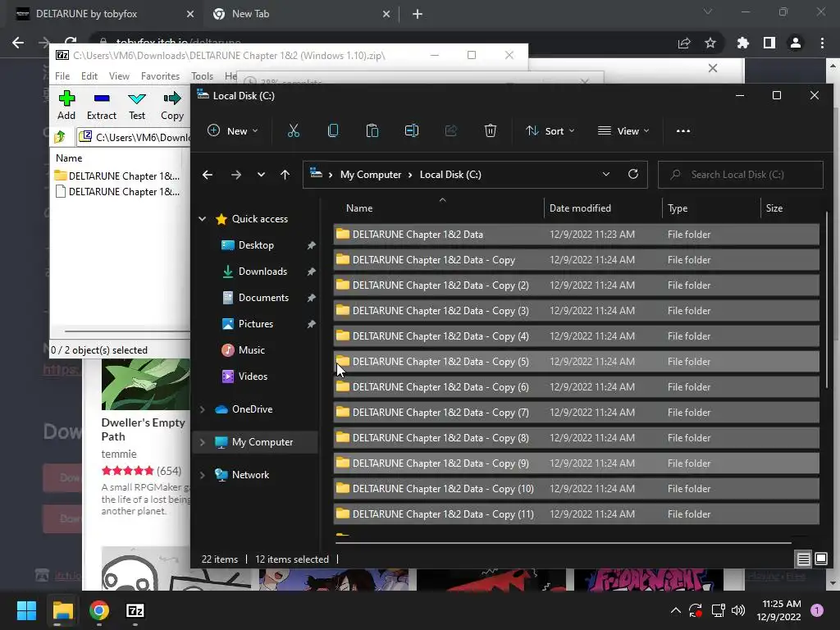
Task: Open 7-Zip Favorites menu
Action: 160,76
